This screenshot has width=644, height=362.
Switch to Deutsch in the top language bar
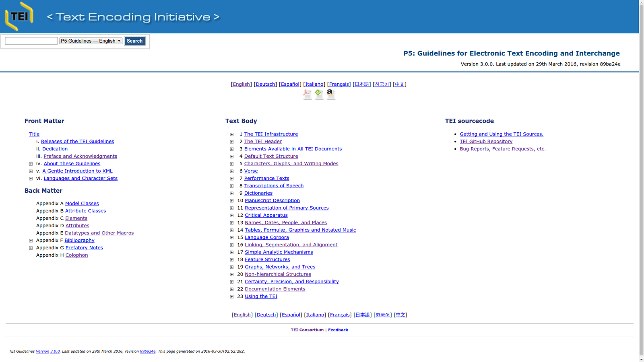[265, 84]
